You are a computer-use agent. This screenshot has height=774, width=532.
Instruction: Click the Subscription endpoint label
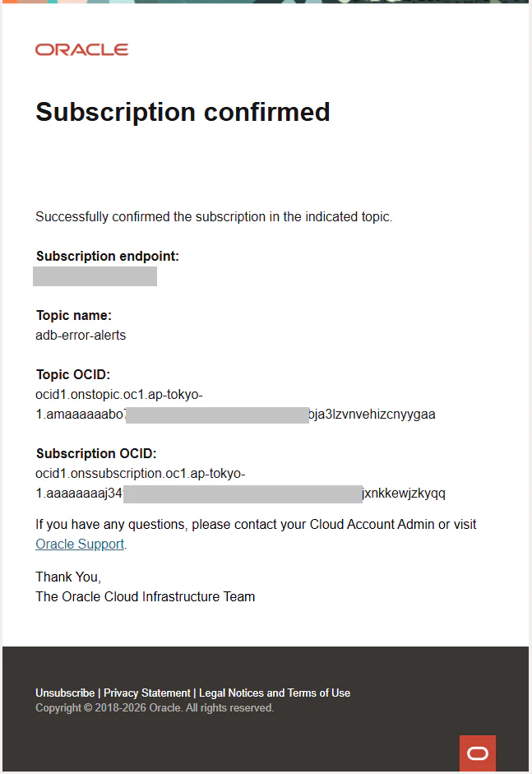pyautogui.click(x=108, y=256)
